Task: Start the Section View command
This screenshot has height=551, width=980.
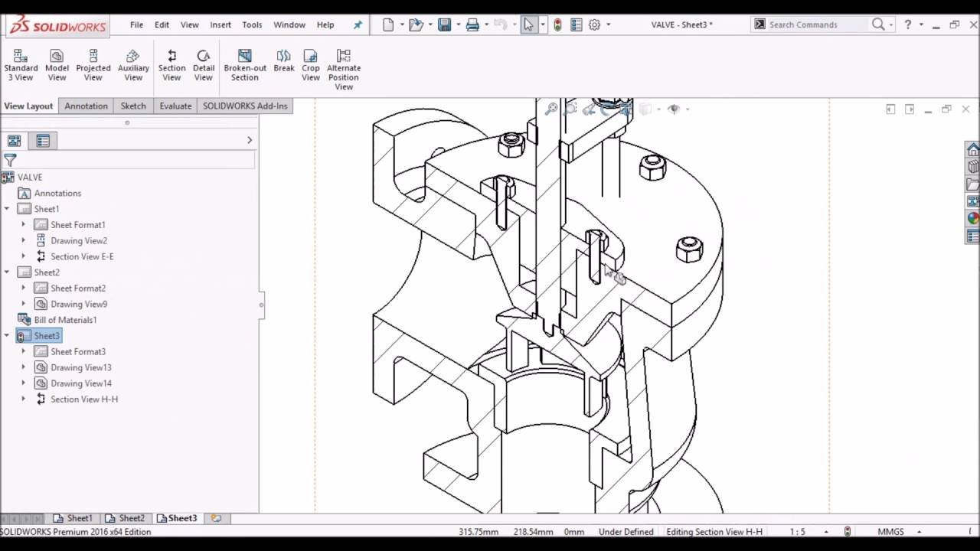Action: (171, 65)
